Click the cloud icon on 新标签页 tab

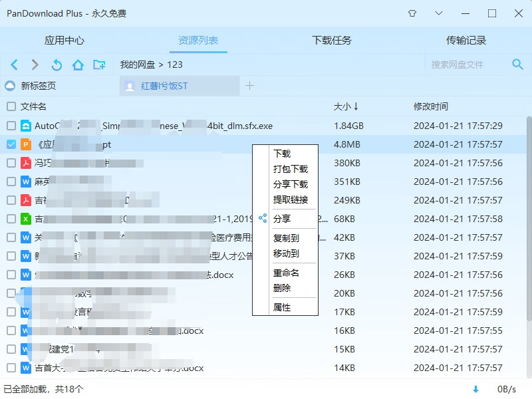point(10,85)
